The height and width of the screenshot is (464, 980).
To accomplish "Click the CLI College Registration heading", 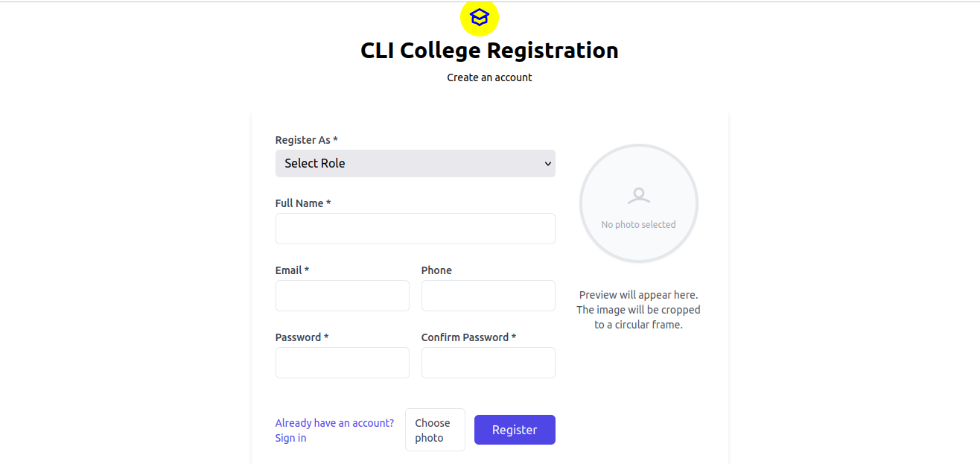I will coord(489,51).
